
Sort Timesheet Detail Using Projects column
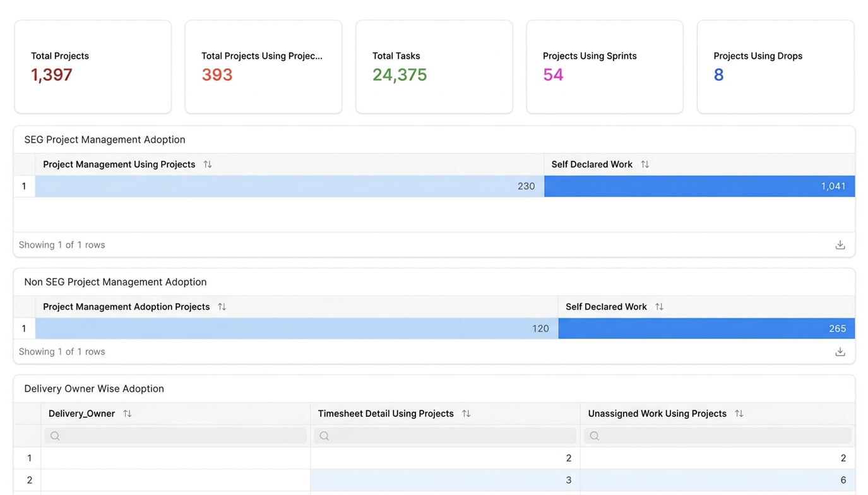[467, 414]
